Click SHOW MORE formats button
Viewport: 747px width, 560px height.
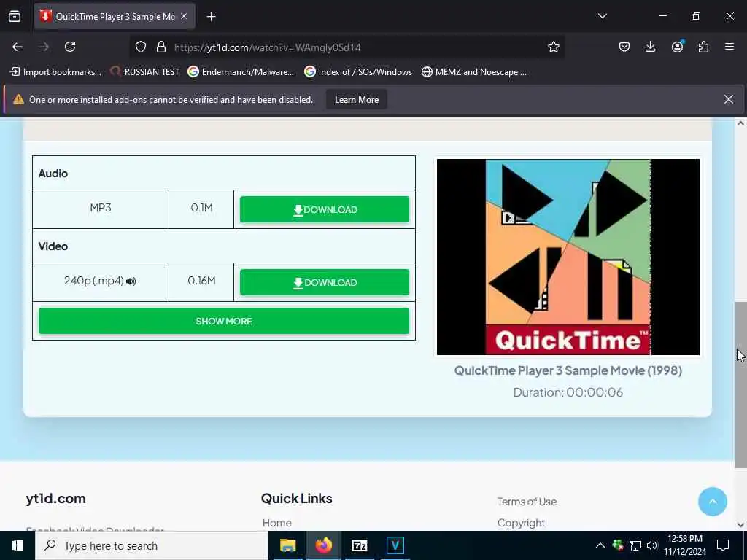[224, 321]
